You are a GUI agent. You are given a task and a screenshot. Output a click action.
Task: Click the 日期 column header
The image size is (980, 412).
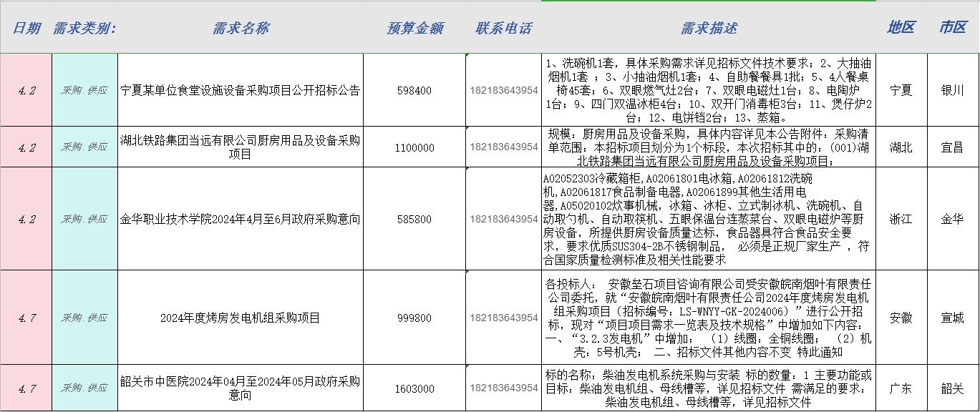click(x=26, y=28)
